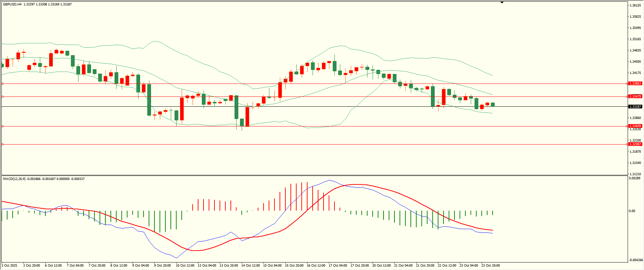Click the 1.31540 price axis value
Screen dimensions: 644x270
(x=635, y=163)
